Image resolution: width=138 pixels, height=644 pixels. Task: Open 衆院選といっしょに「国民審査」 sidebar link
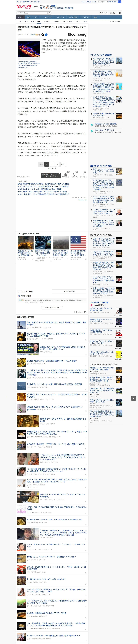point(106,124)
